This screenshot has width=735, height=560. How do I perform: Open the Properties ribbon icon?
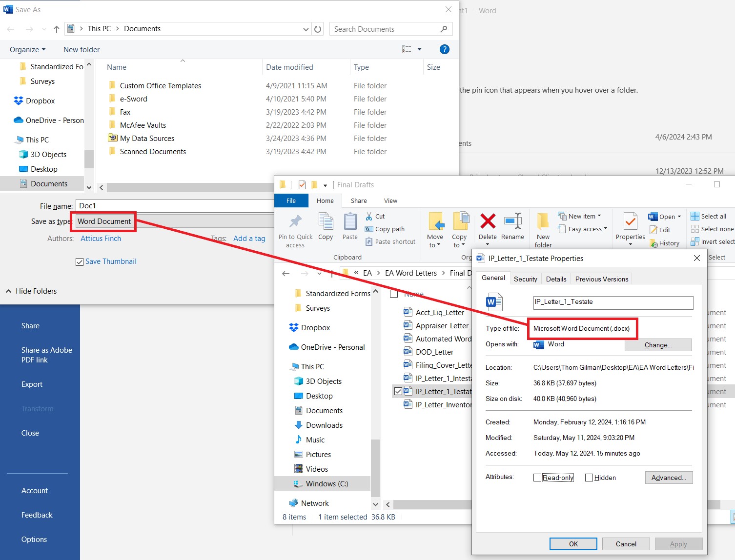[631, 221]
